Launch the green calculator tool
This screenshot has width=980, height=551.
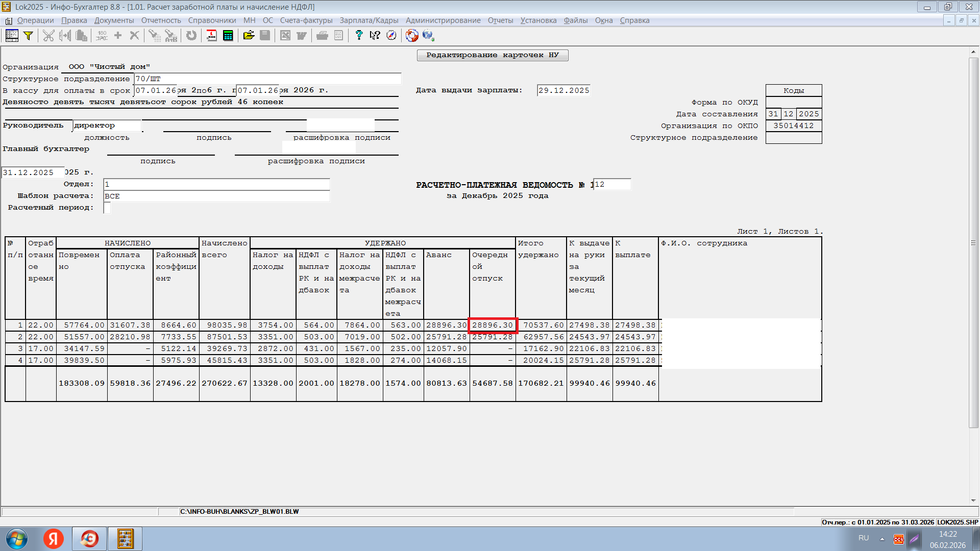(228, 36)
